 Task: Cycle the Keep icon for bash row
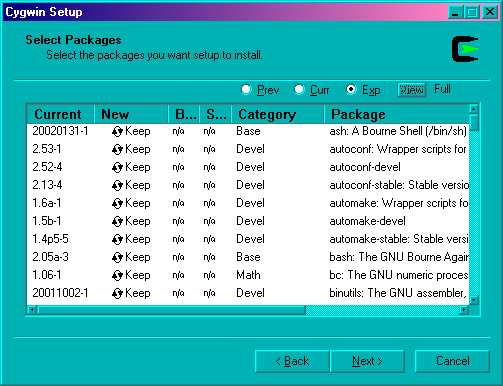pos(117,258)
